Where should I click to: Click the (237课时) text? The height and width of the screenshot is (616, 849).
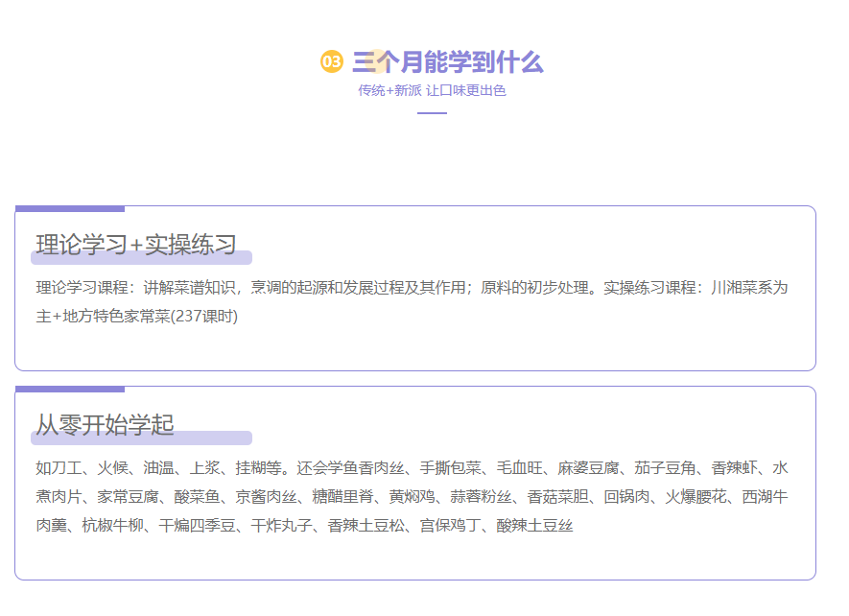(x=204, y=317)
